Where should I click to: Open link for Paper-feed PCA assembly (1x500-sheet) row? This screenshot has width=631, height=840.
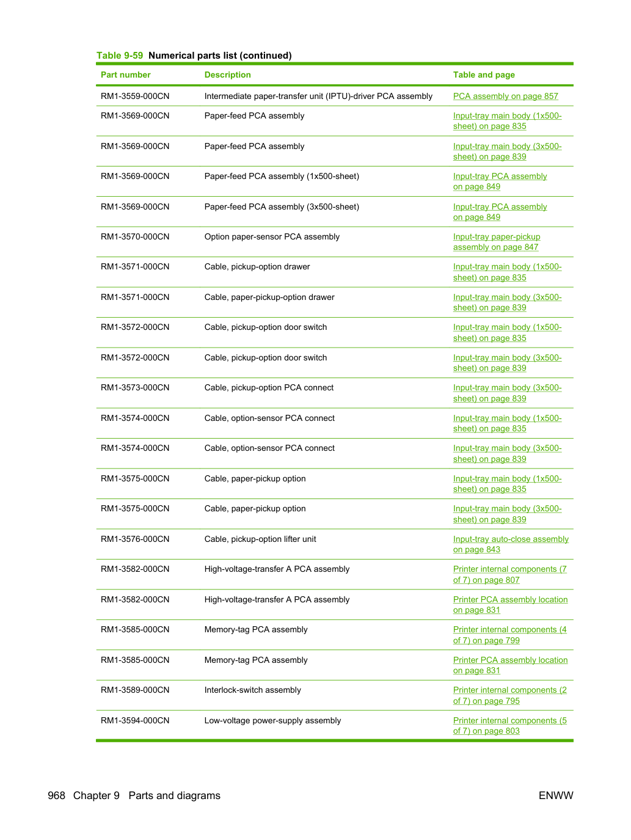pos(500,181)
